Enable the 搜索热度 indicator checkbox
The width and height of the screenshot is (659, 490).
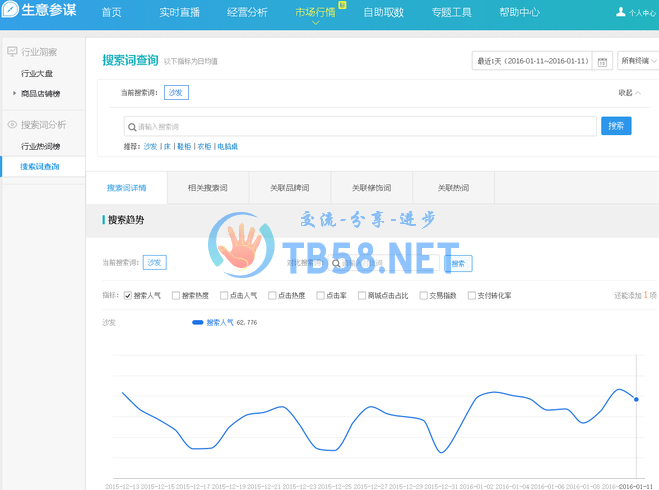tap(176, 296)
